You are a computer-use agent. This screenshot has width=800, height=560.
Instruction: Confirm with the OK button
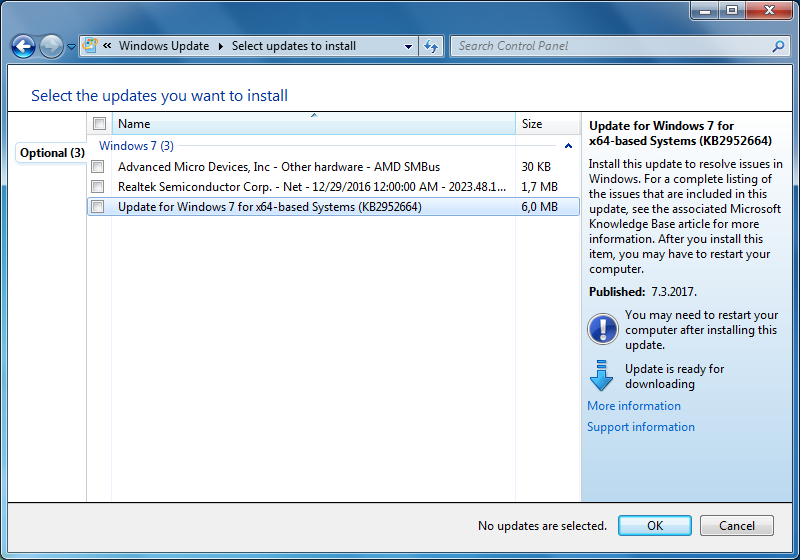[x=655, y=525]
